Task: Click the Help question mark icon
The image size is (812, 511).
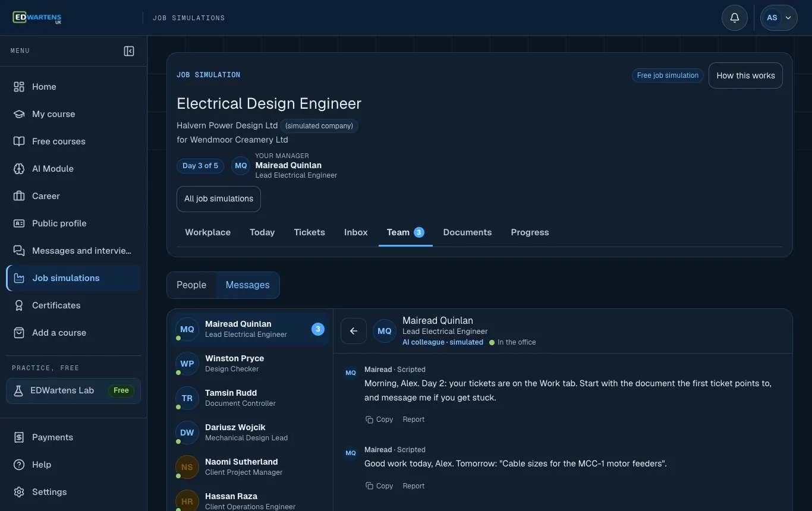Action: (19, 465)
